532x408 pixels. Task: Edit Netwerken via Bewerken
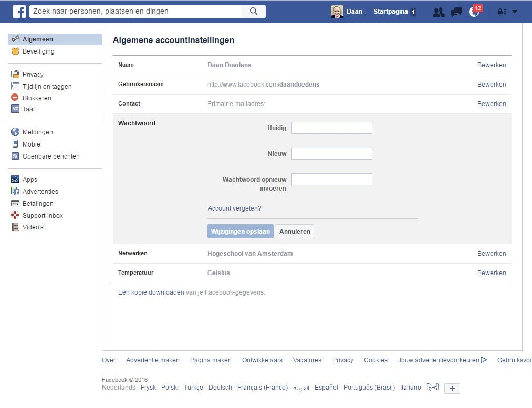click(x=491, y=253)
